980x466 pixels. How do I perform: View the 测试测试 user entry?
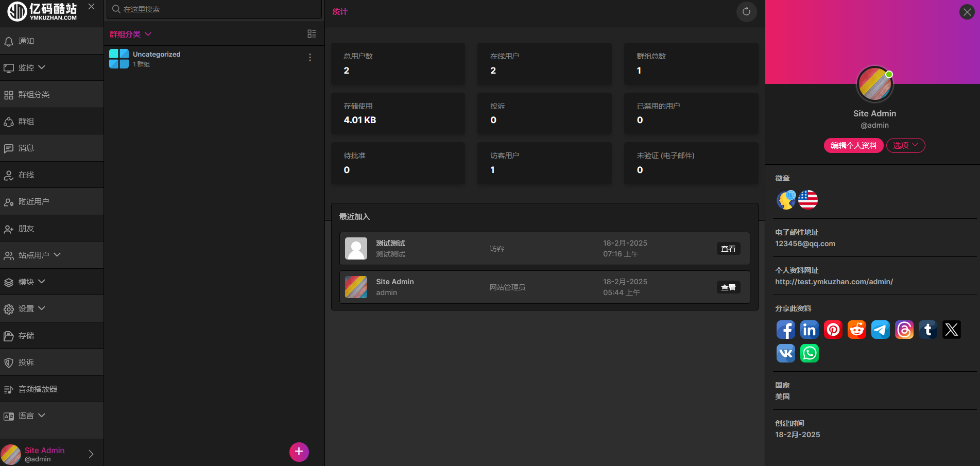click(x=728, y=249)
